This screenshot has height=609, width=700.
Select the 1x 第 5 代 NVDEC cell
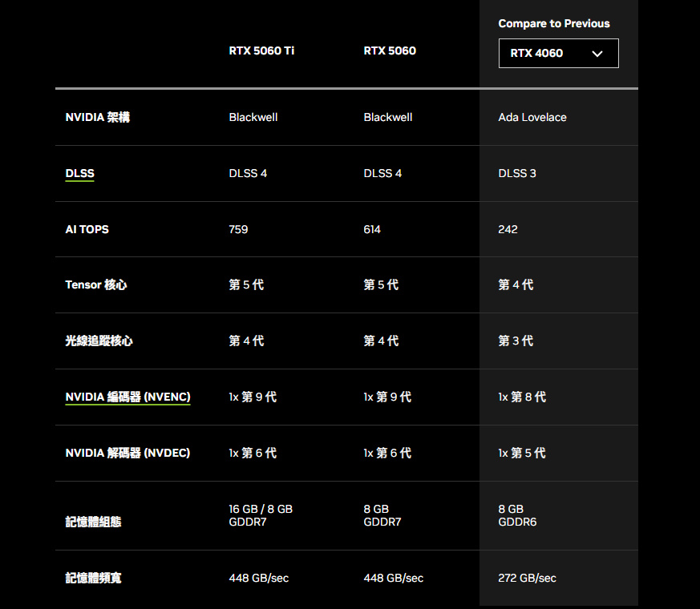click(x=522, y=453)
